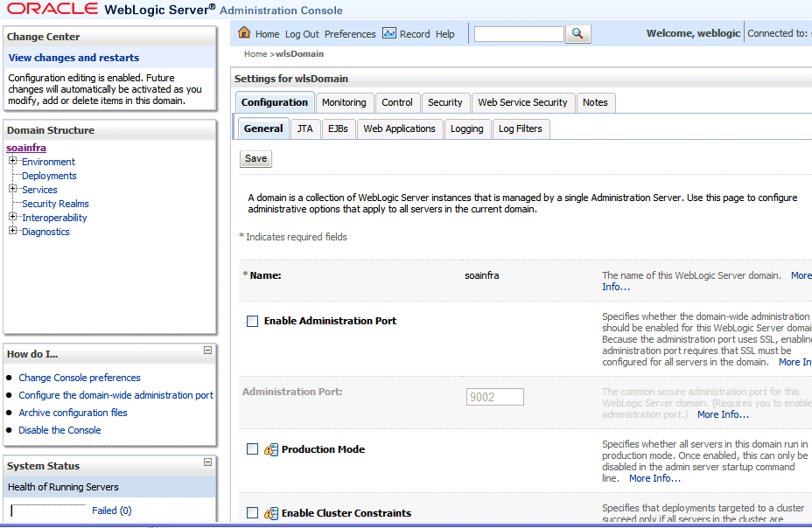812x528 pixels.
Task: Expand the Services tree node
Action: click(x=13, y=189)
